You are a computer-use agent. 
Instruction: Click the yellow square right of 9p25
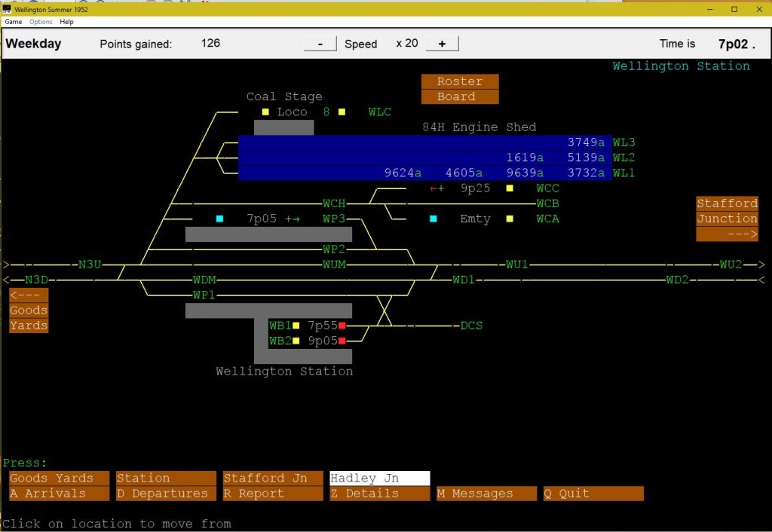point(510,188)
